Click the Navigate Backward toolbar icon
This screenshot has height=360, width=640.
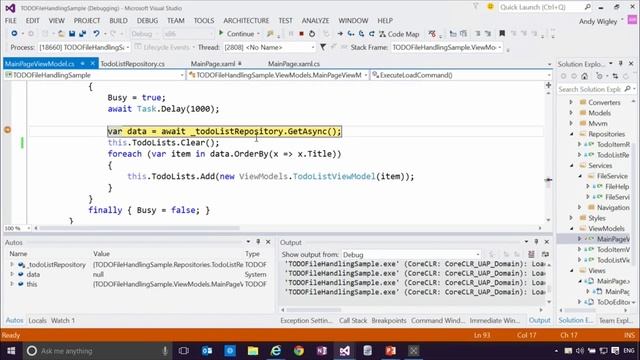(14, 33)
